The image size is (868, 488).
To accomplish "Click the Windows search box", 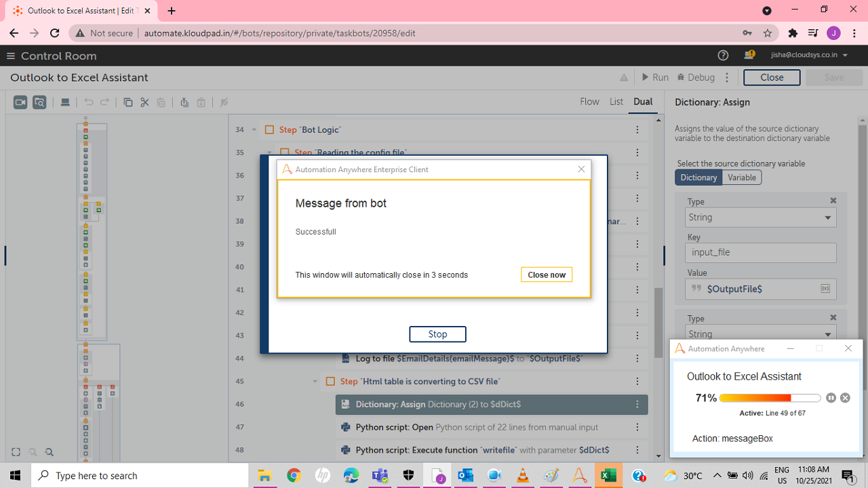I will [x=140, y=476].
